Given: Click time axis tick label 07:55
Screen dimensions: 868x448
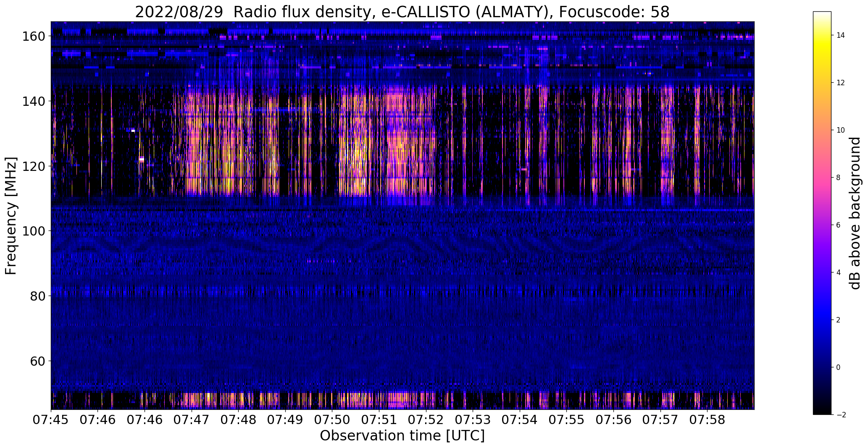Looking at the screenshot, I should pos(567,420).
